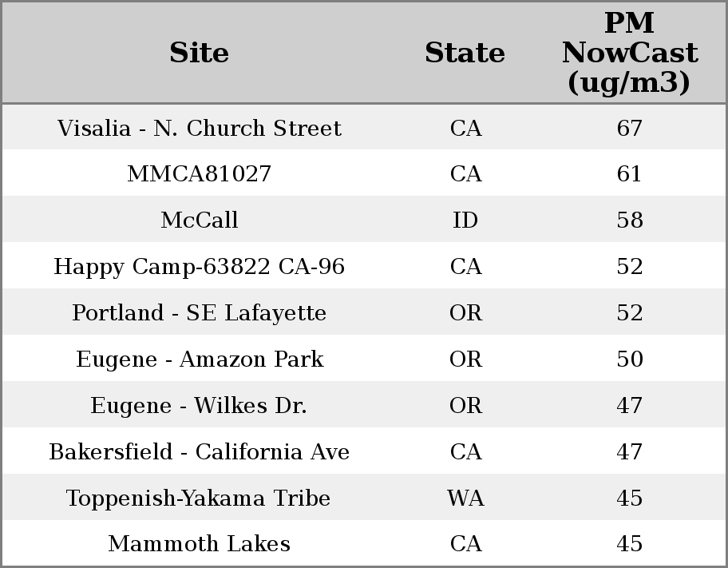
Task: Select the PM value 58
Action: click(x=629, y=220)
